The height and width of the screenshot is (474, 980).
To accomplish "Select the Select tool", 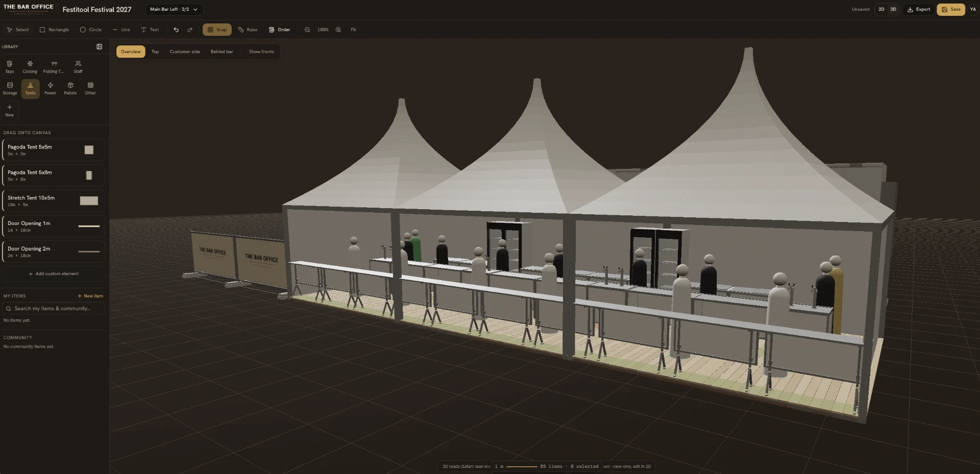I will coord(18,30).
